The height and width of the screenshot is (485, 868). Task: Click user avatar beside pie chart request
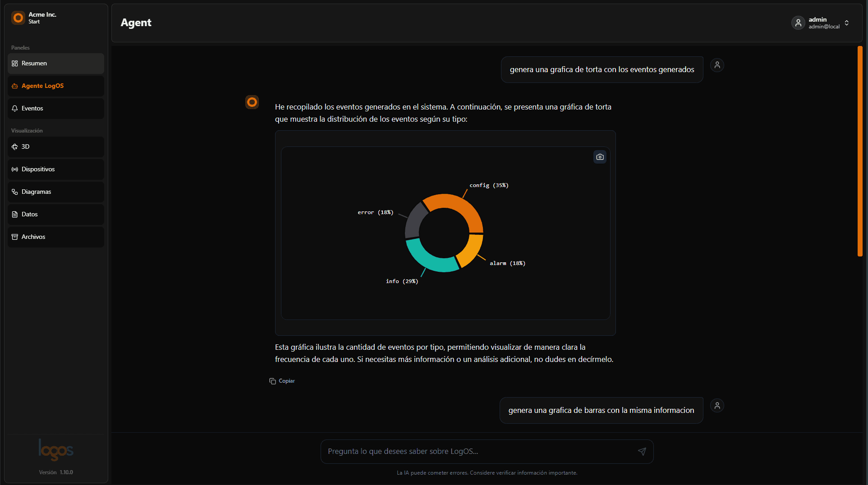(x=717, y=65)
